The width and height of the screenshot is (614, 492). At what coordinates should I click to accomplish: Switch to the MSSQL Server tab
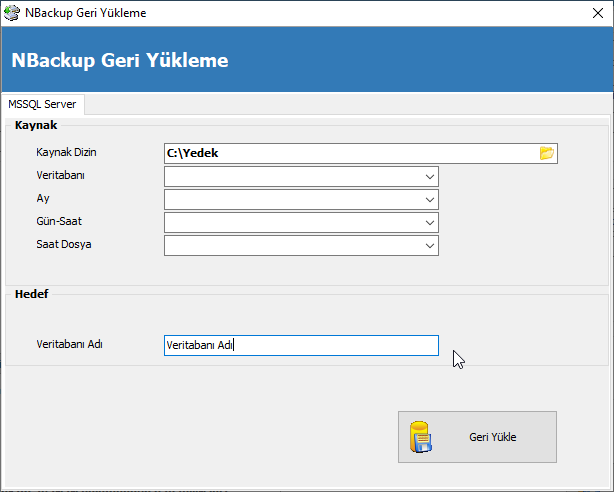click(x=42, y=104)
